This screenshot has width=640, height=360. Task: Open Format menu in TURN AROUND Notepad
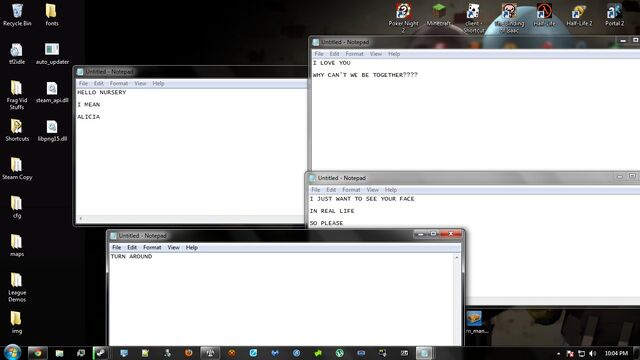152,247
